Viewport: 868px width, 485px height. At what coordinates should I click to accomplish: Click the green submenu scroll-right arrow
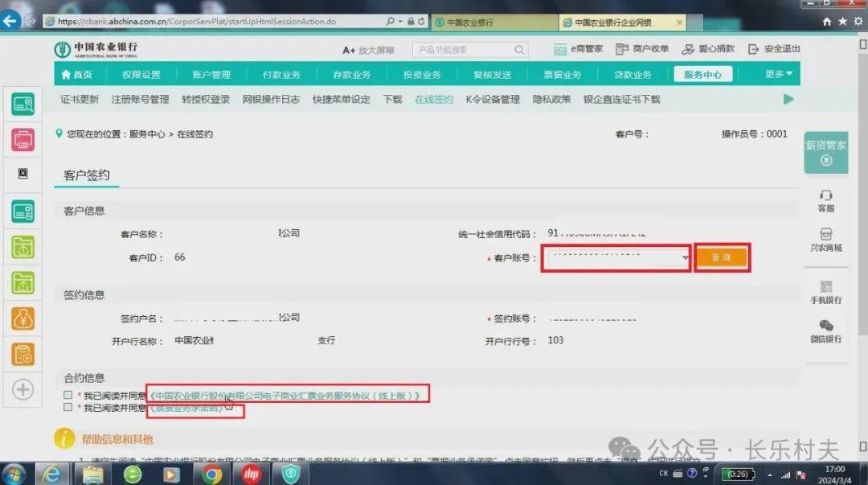[x=789, y=99]
